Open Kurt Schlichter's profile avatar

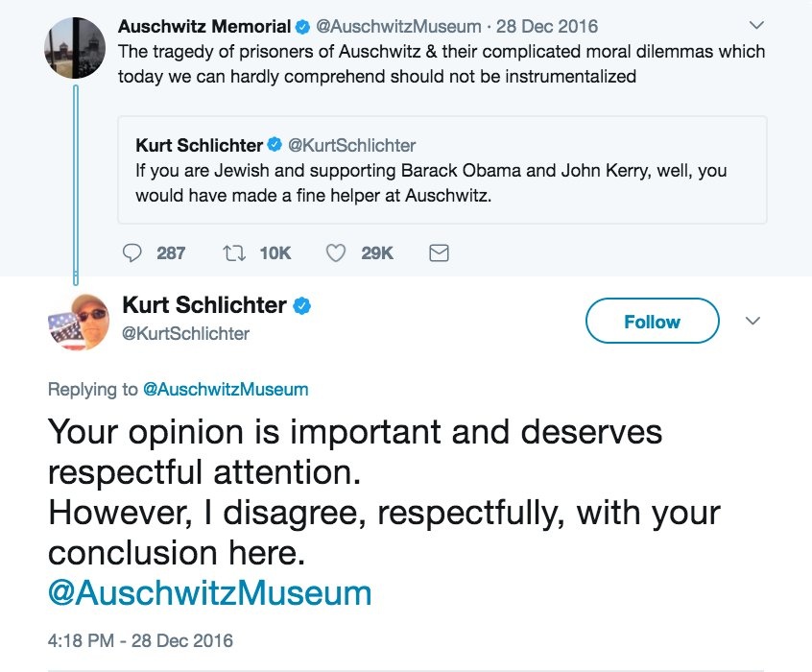point(76,322)
